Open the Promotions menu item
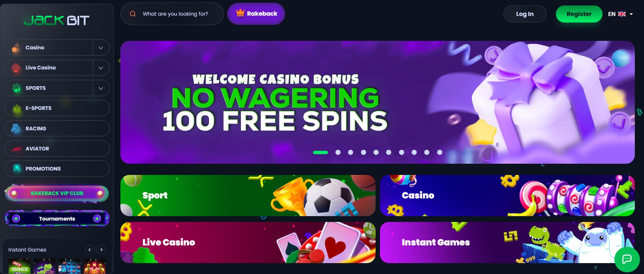Image resolution: width=644 pixels, height=274 pixels. point(57,169)
